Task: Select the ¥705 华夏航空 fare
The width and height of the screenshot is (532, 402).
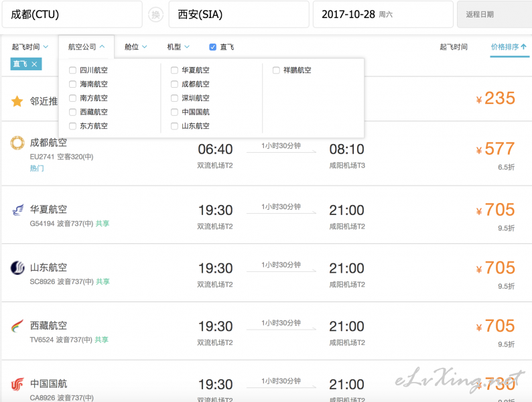Action: click(496, 210)
